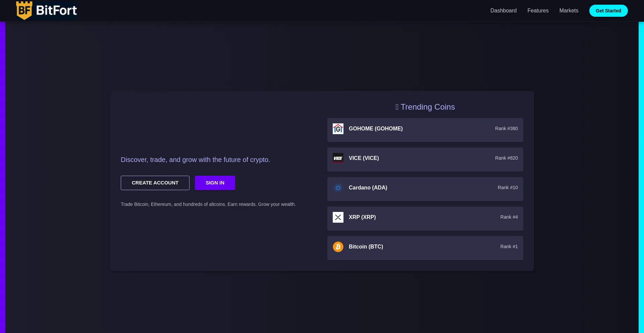644x333 pixels.
Task: Select the Cardano (ADA) coin name
Action: point(368,188)
